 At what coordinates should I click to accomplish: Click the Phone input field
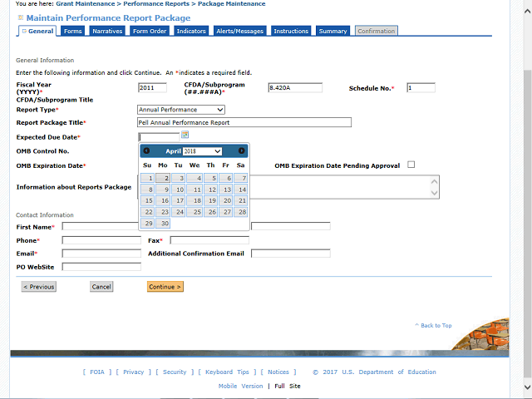(101, 240)
